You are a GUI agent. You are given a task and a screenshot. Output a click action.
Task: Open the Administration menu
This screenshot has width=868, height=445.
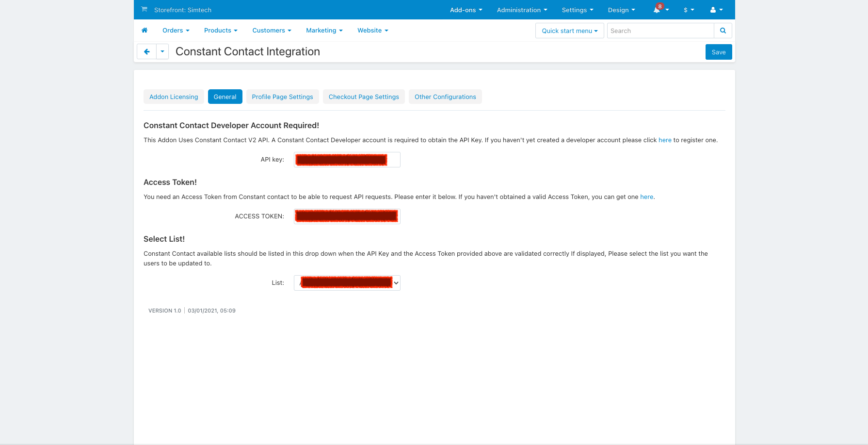tap(522, 10)
